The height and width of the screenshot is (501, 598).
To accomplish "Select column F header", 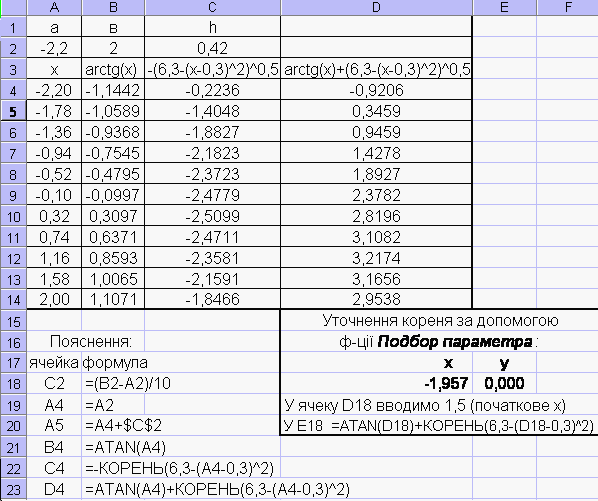I will click(567, 7).
